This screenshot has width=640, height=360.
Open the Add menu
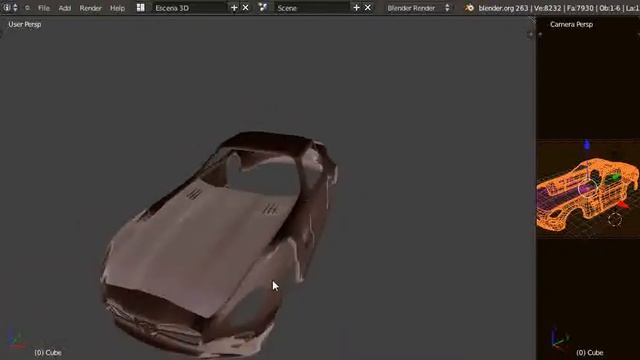64,8
